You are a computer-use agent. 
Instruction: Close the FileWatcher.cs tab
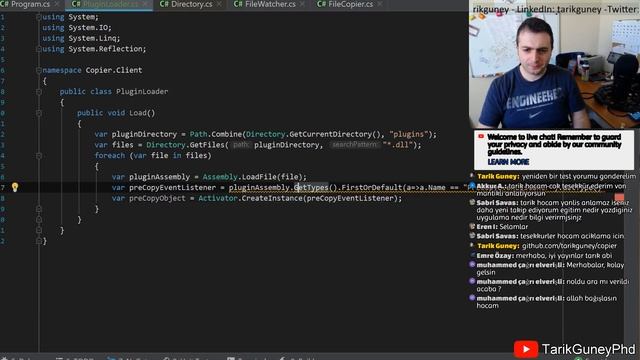click(x=302, y=4)
